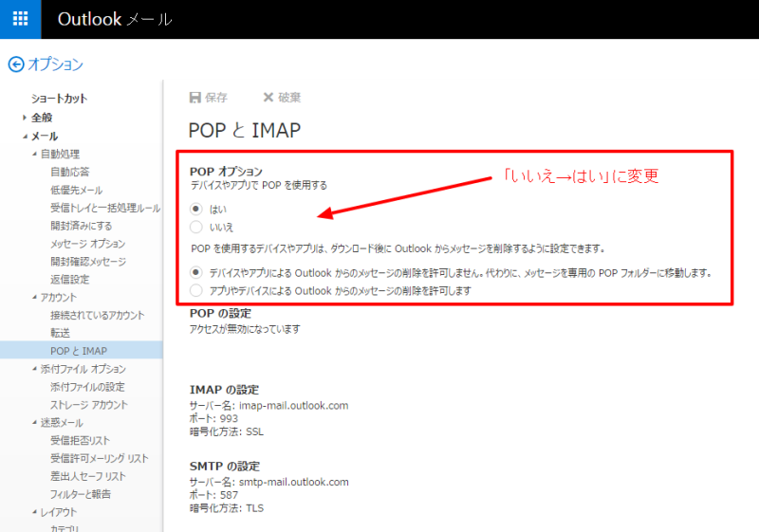Open 返信設定

click(x=70, y=280)
